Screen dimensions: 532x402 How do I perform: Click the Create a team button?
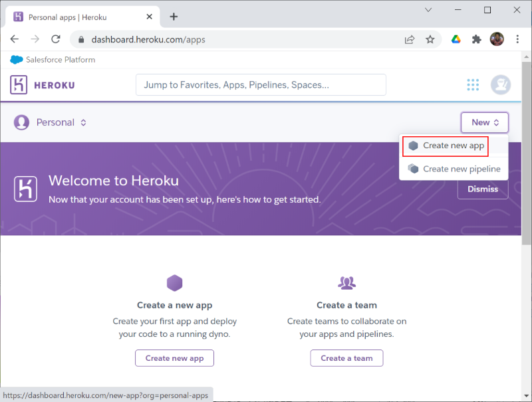346,358
